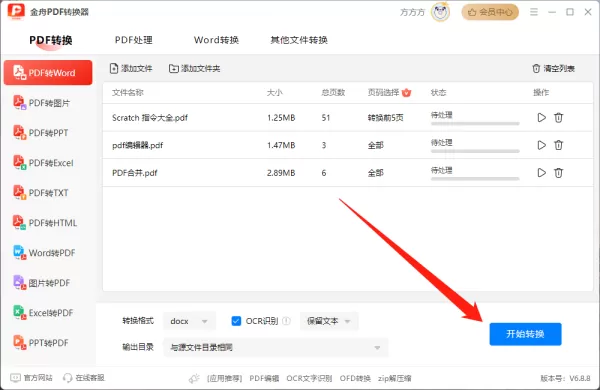Open the hamburger menu in title bar
This screenshot has height=390, width=600.
534,12
